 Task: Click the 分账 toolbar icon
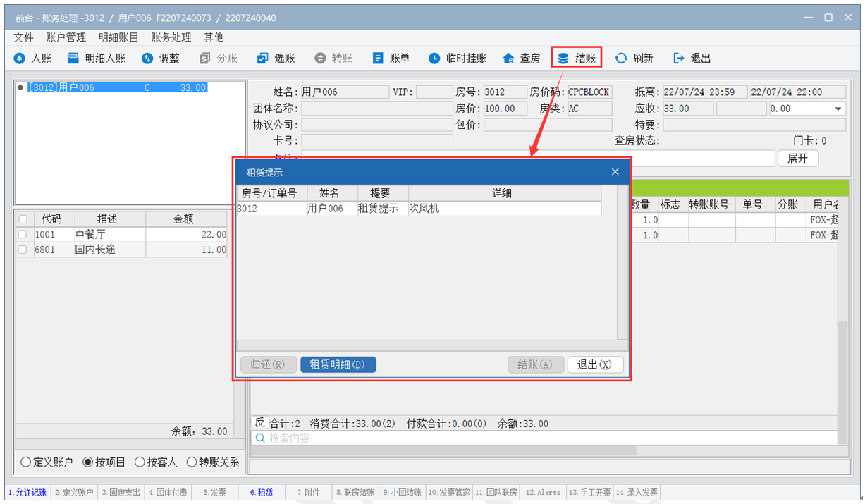[x=205, y=59]
